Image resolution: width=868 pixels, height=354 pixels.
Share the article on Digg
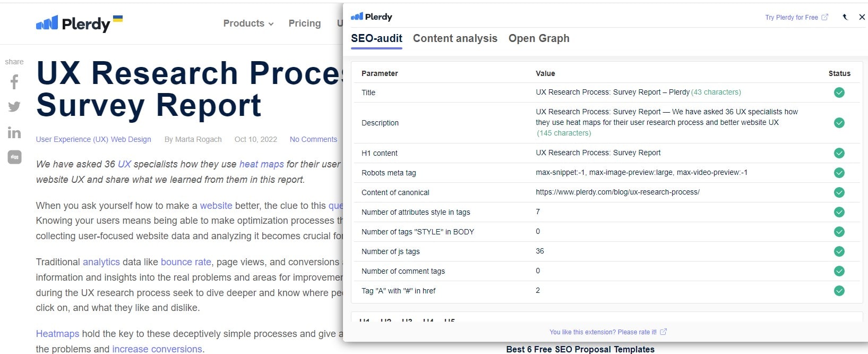click(14, 157)
